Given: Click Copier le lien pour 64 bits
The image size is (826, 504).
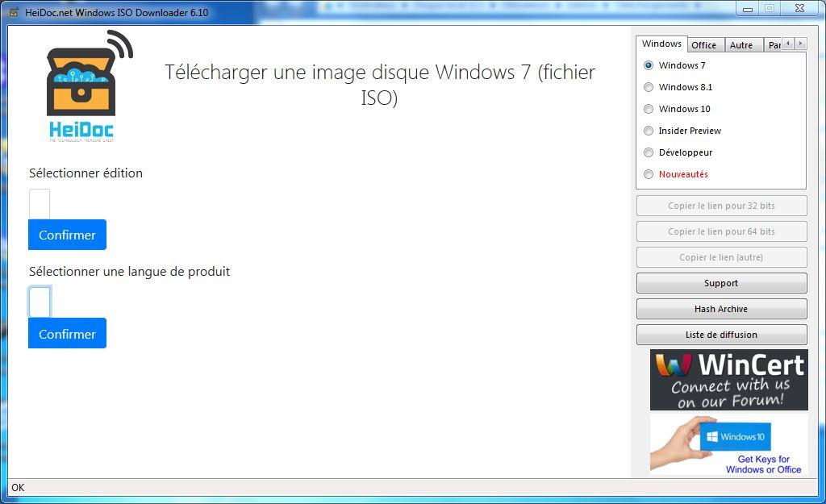Looking at the screenshot, I should pyautogui.click(x=722, y=231).
